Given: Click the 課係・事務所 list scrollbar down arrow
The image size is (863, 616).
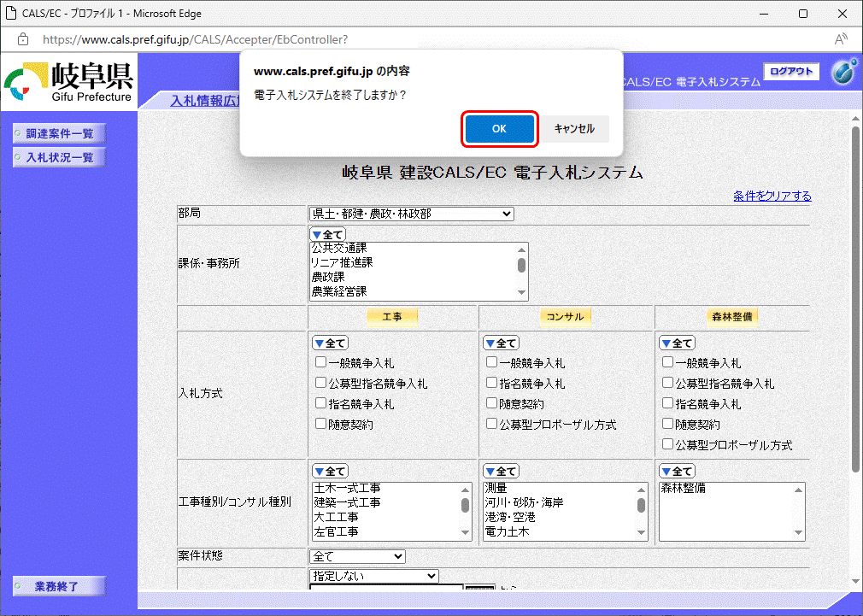Looking at the screenshot, I should [x=521, y=293].
